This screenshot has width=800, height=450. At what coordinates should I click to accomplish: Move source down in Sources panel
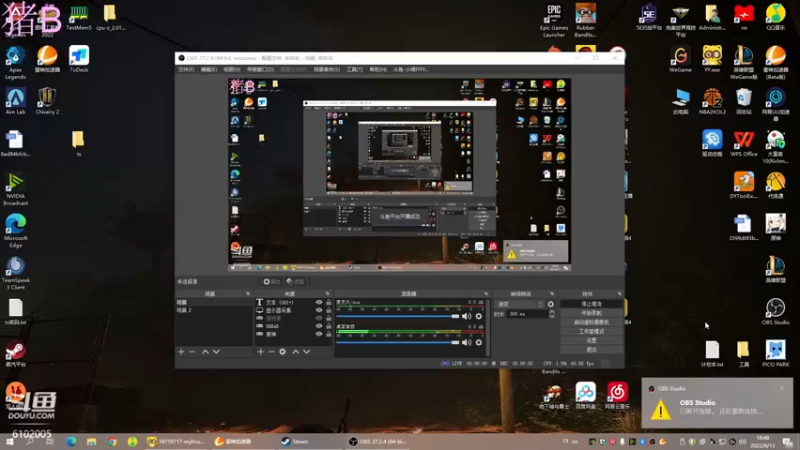307,352
